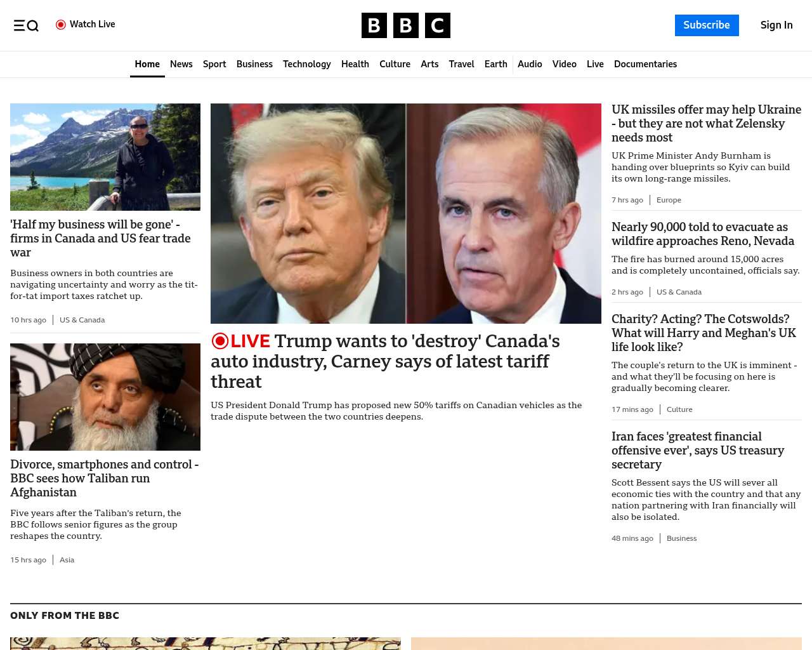
Task: Open the Arts section
Action: (429, 64)
